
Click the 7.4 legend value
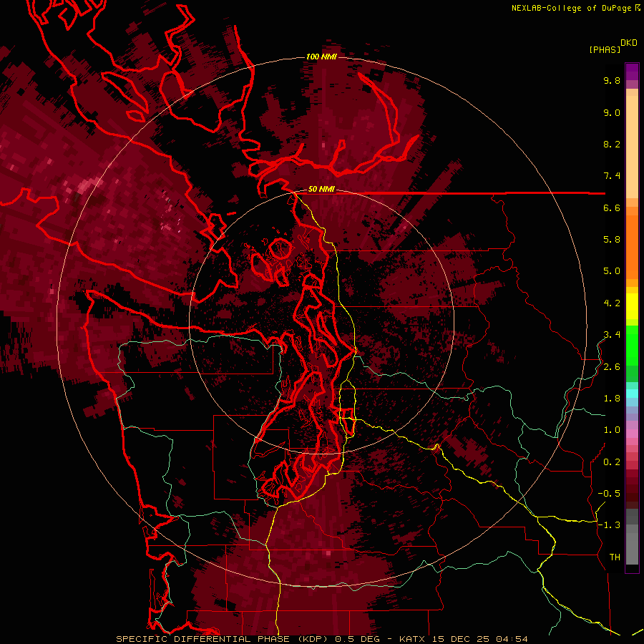coord(612,176)
